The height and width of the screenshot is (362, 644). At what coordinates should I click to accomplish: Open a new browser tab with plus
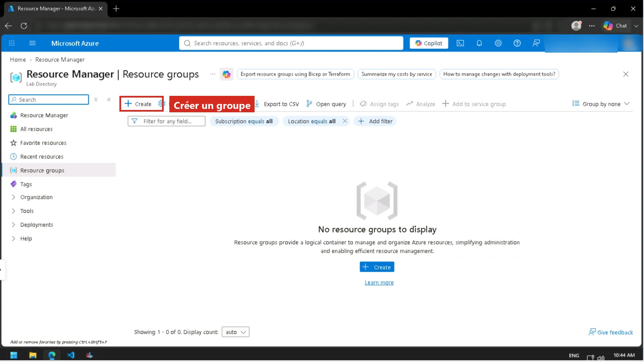coord(116,9)
